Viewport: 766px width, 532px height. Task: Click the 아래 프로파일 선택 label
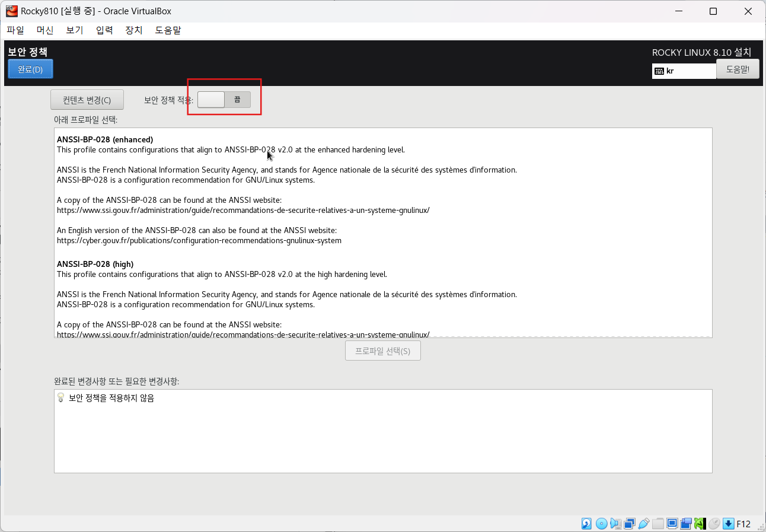coord(85,120)
